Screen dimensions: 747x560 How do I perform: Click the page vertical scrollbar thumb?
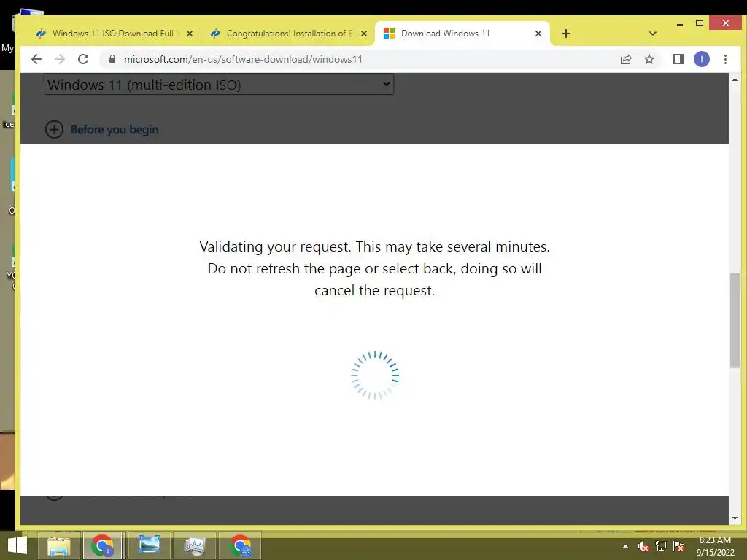click(735, 320)
